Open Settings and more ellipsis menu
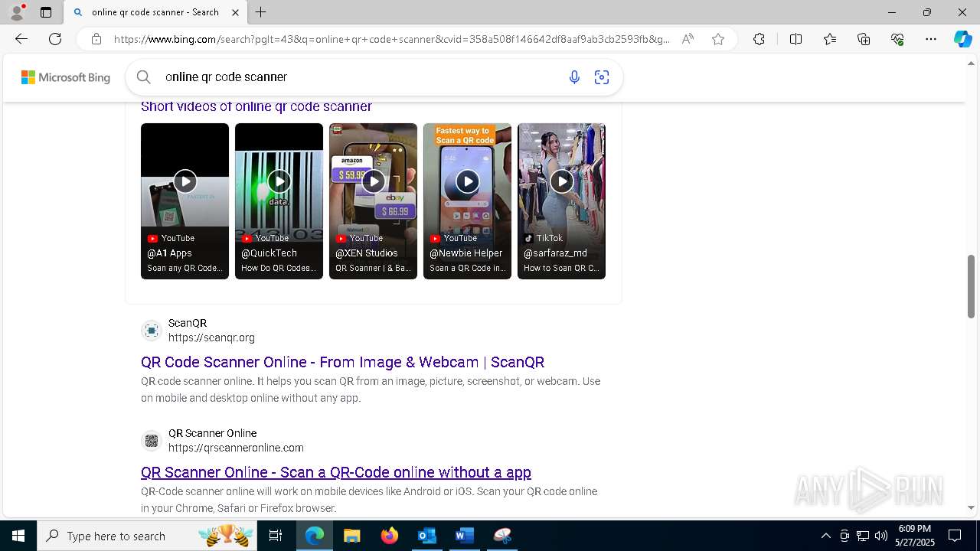Screen dimensions: 980x551 tap(931, 39)
